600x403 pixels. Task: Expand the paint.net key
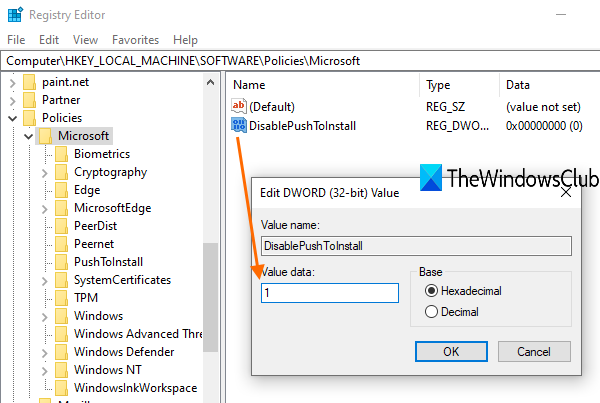click(13, 83)
